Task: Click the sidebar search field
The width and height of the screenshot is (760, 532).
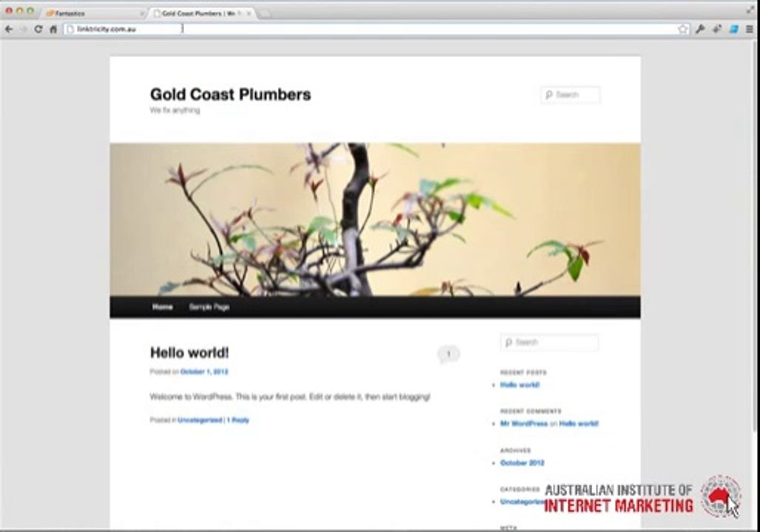Action: pyautogui.click(x=549, y=342)
